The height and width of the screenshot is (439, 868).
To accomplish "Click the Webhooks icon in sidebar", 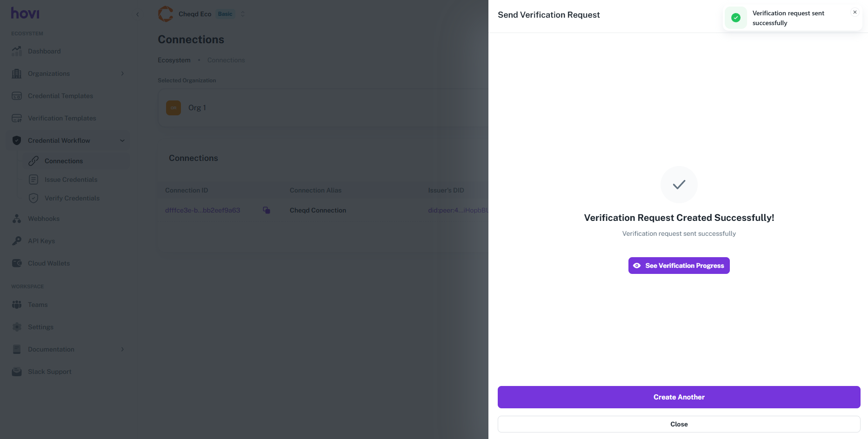I will point(17,219).
